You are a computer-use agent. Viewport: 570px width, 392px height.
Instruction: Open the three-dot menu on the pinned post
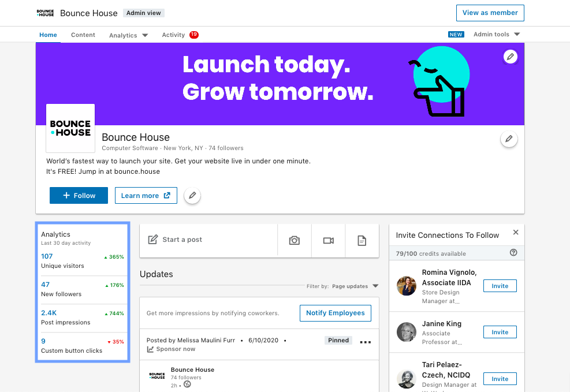click(366, 342)
